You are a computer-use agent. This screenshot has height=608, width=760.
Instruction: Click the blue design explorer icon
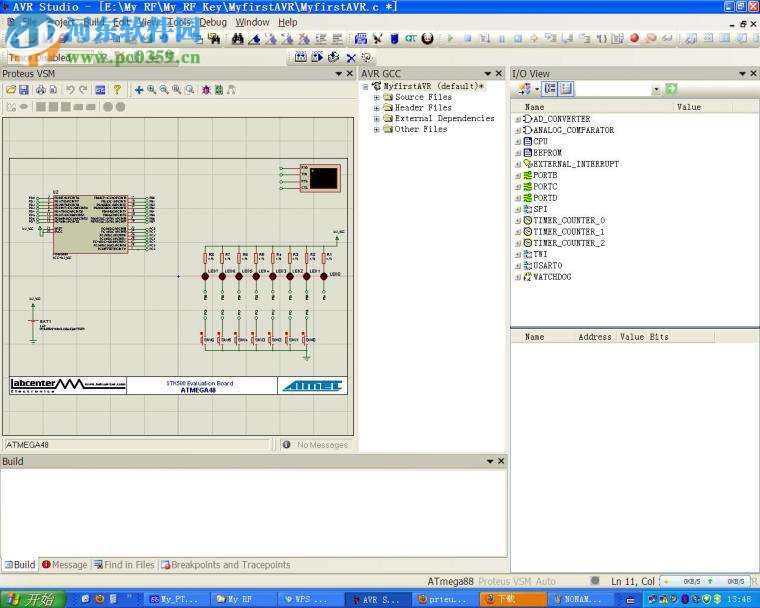point(100,90)
